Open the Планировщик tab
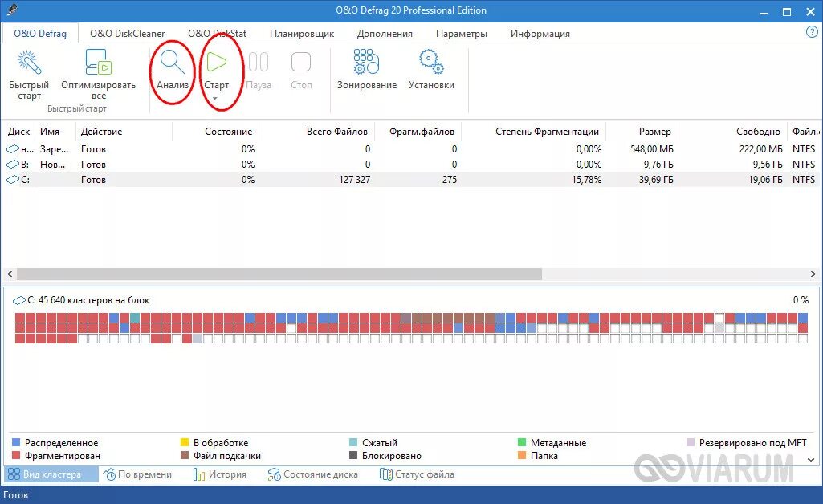The image size is (823, 504). 302,34
